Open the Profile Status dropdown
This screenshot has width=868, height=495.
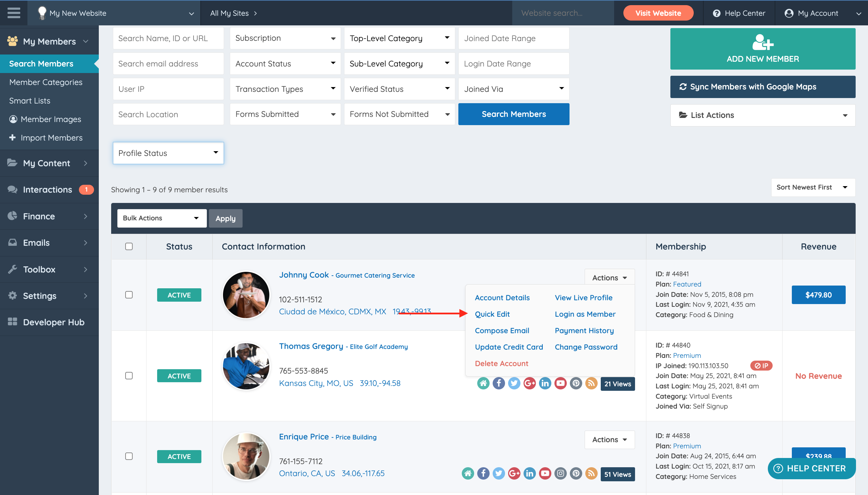pyautogui.click(x=168, y=153)
